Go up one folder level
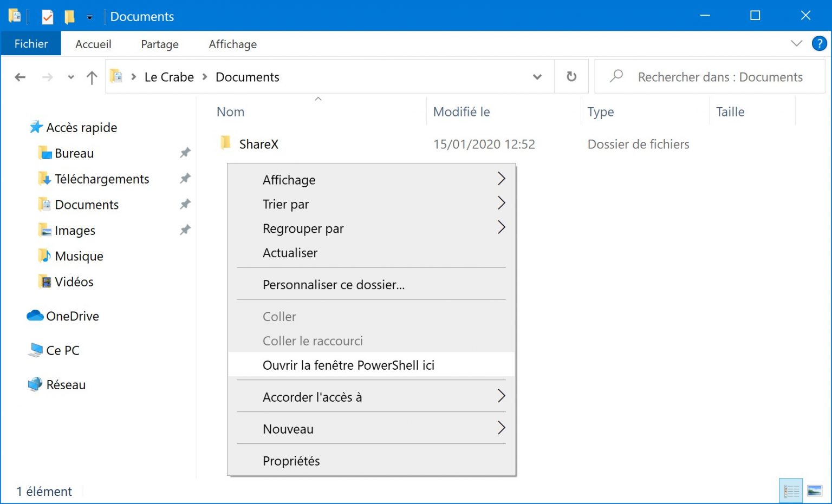Image resolution: width=832 pixels, height=504 pixels. pyautogui.click(x=92, y=77)
